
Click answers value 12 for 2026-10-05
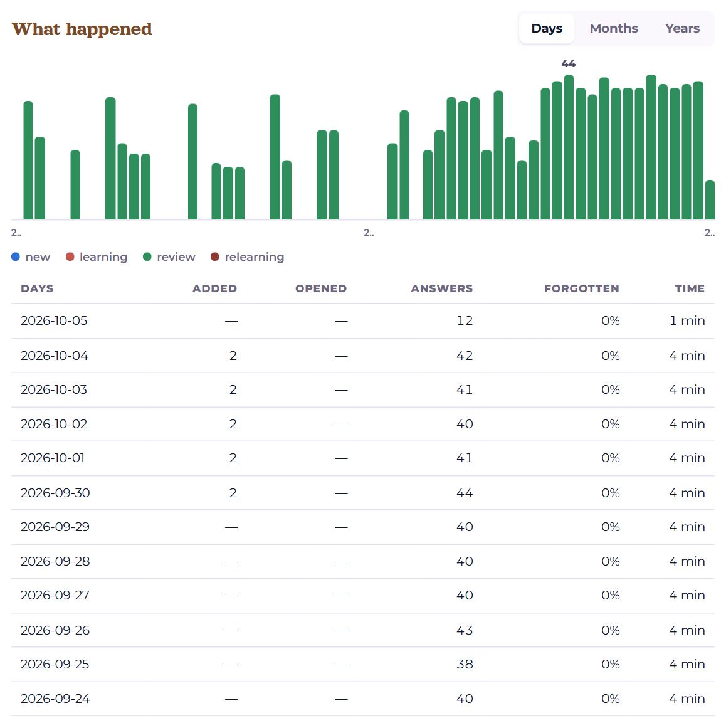pyautogui.click(x=465, y=321)
